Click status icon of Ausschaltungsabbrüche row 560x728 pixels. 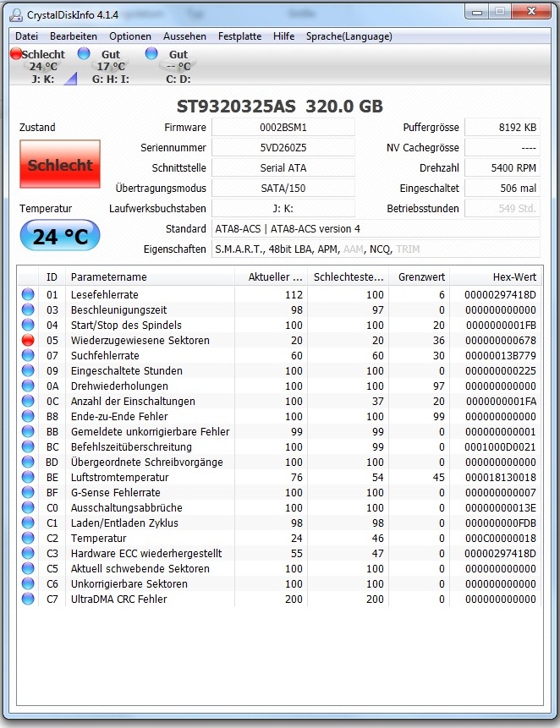coord(28,507)
